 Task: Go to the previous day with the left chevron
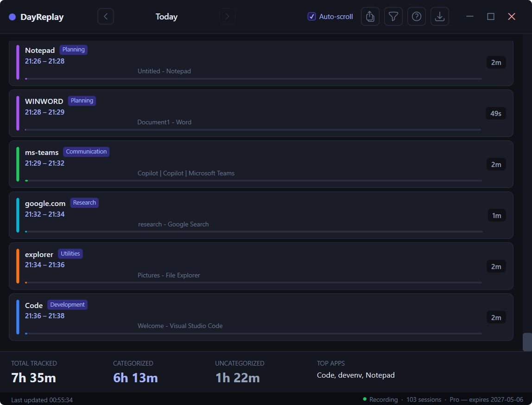106,16
